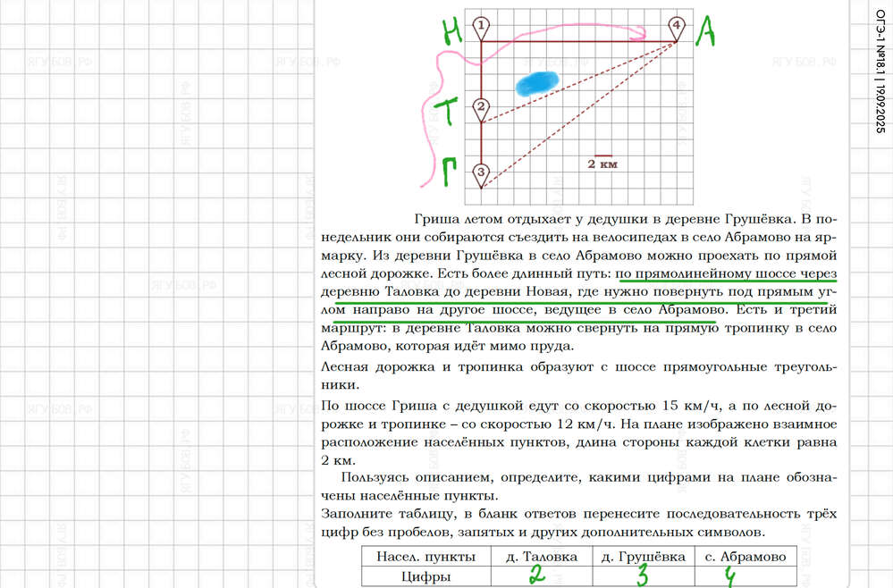Click the green handwritten letter H
893x588 pixels.
point(453,34)
